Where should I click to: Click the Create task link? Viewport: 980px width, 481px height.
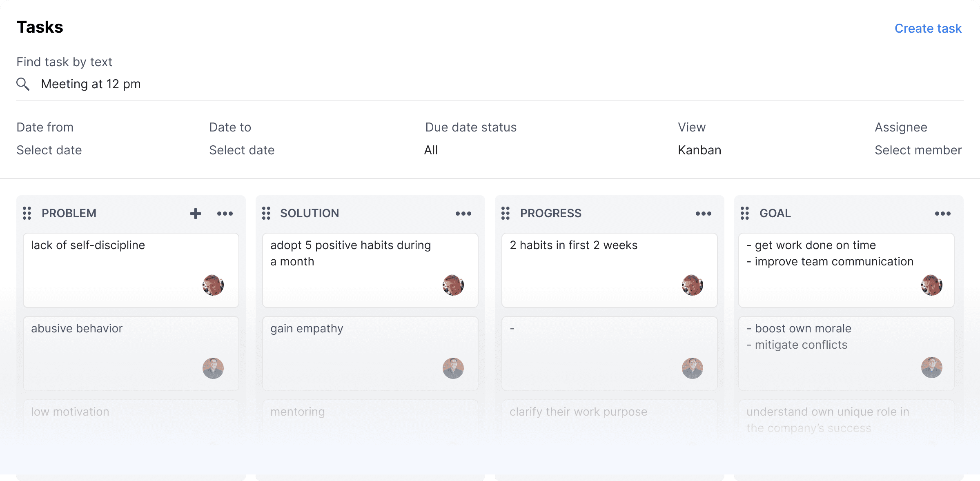tap(928, 28)
